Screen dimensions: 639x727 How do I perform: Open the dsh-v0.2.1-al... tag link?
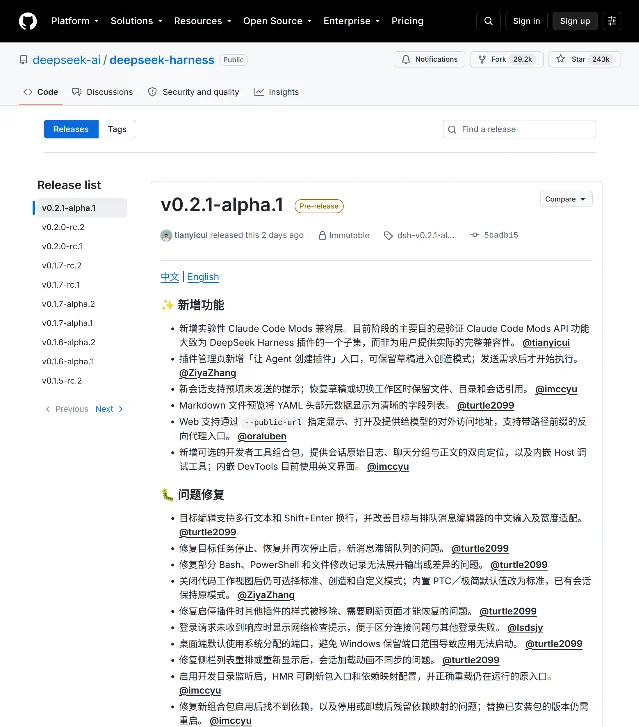pyautogui.click(x=426, y=235)
